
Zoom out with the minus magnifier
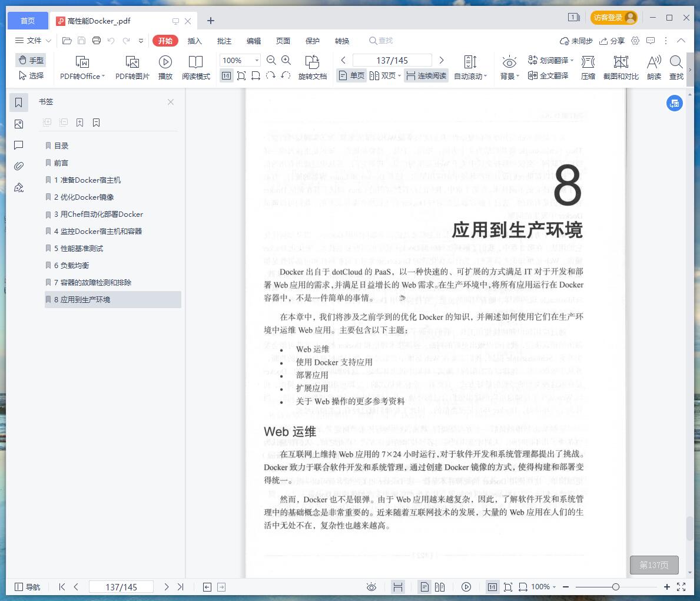tap(271, 60)
